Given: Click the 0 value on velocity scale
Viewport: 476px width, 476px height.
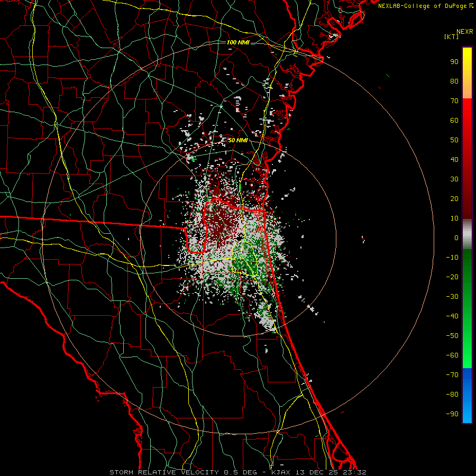Looking at the screenshot, I should pyautogui.click(x=456, y=238).
